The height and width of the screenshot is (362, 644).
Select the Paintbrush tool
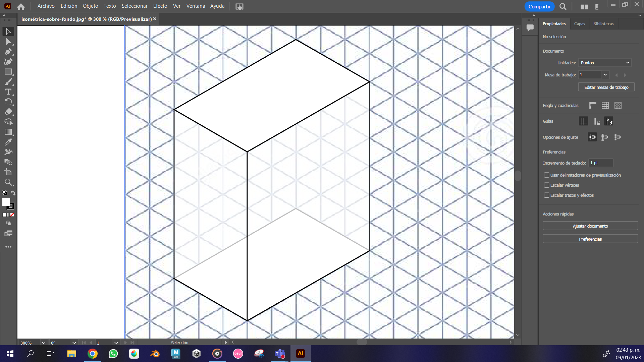point(8,82)
